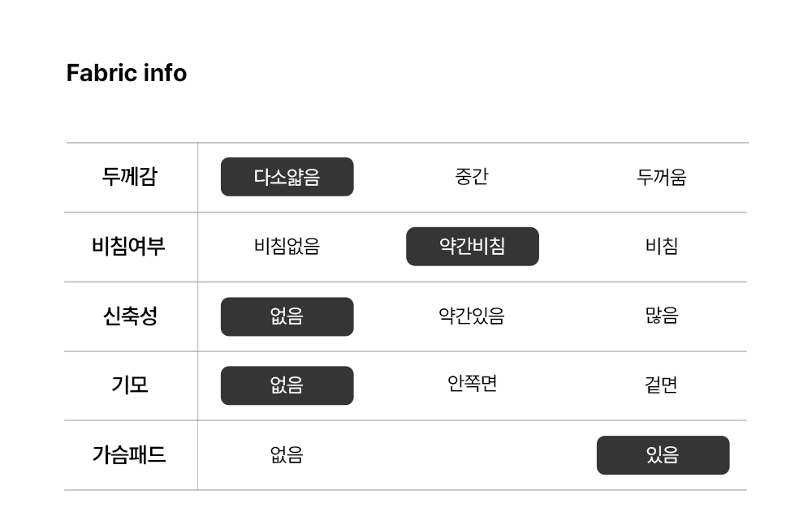Click the 신축성 row label
Screen dimensions: 812x512
(130, 316)
